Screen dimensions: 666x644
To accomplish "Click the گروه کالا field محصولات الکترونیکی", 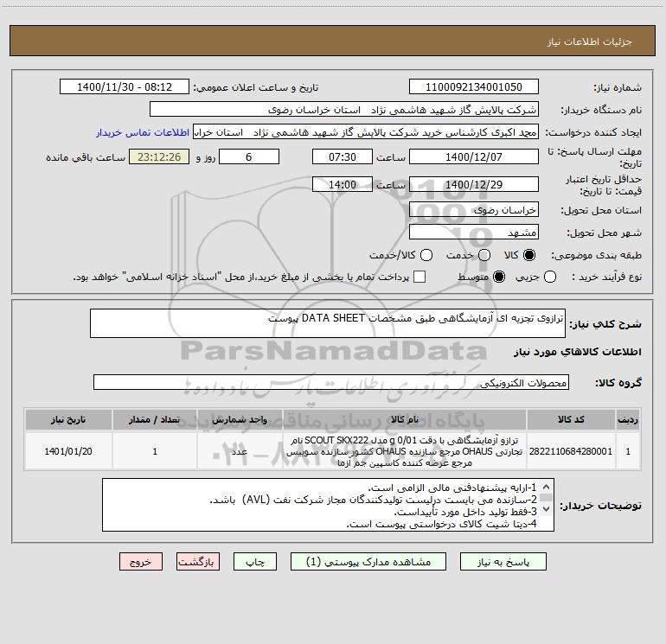I will [331, 382].
